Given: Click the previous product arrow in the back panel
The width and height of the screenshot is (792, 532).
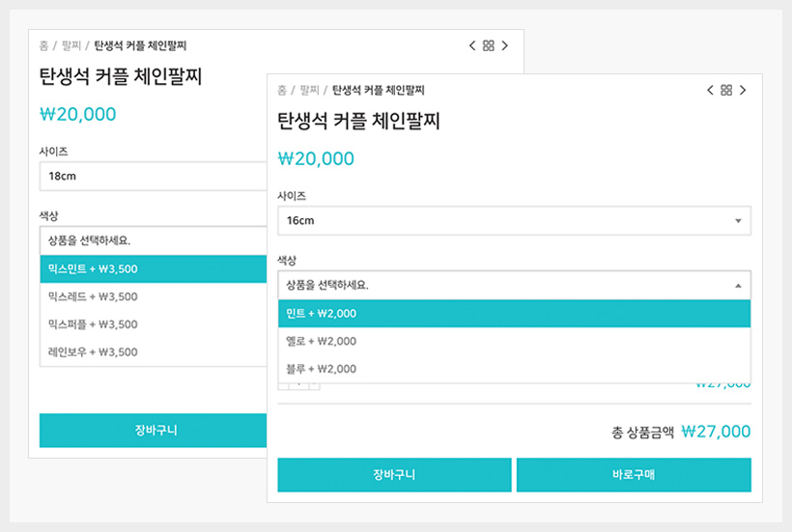Looking at the screenshot, I should pos(472,45).
